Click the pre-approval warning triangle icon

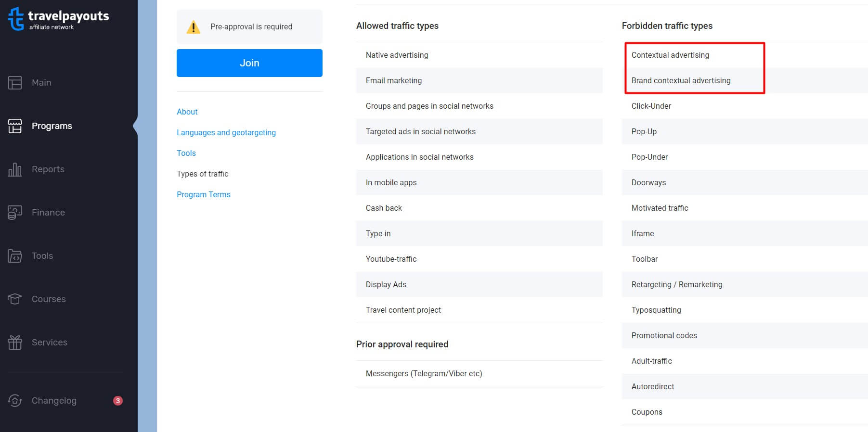coord(194,27)
